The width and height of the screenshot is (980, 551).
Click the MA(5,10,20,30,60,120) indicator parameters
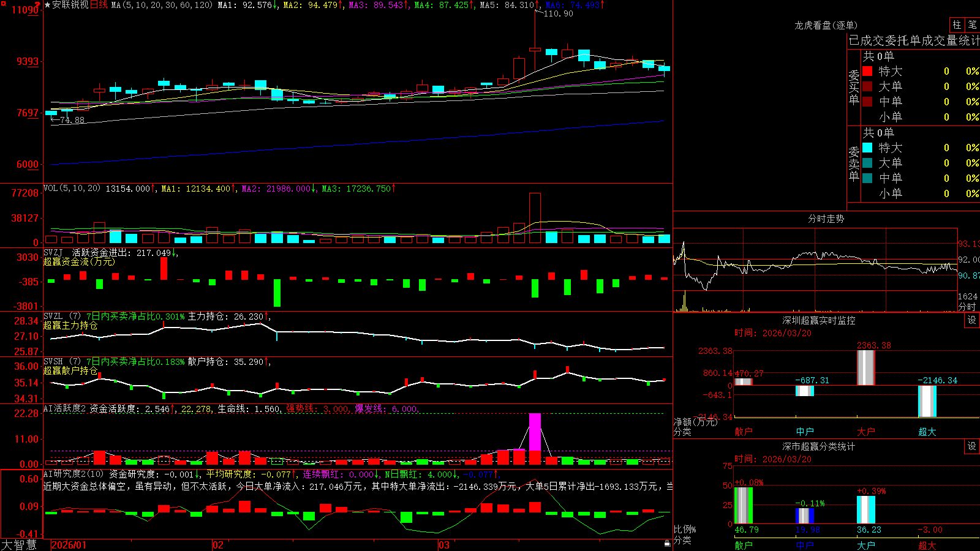coord(162,5)
